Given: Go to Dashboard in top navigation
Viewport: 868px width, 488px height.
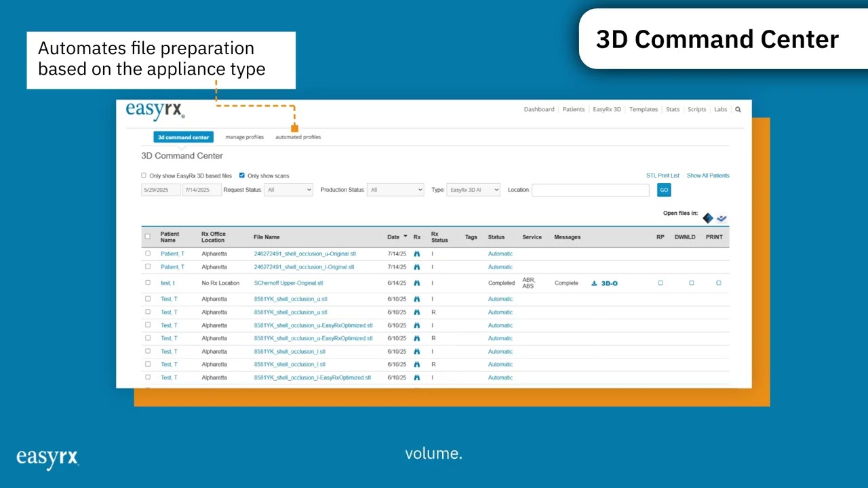Looking at the screenshot, I should pos(539,109).
